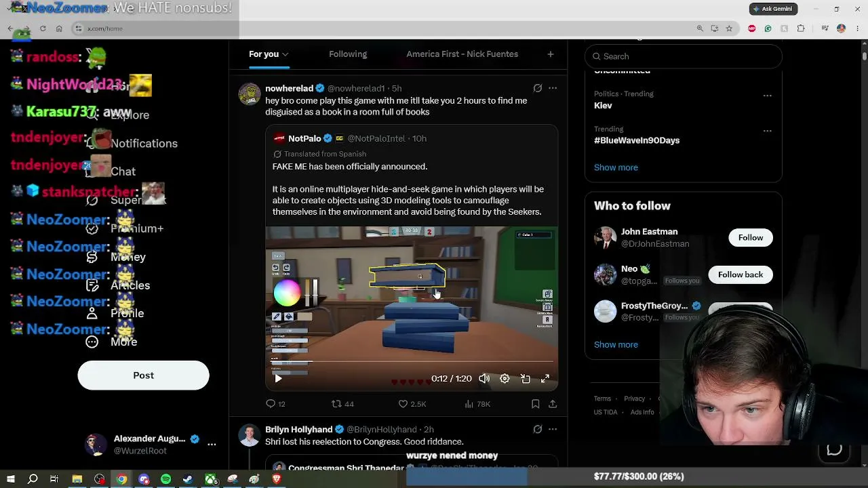Open the Kiev politics trending topic
Viewport: 868px width, 488px height.
pos(603,106)
